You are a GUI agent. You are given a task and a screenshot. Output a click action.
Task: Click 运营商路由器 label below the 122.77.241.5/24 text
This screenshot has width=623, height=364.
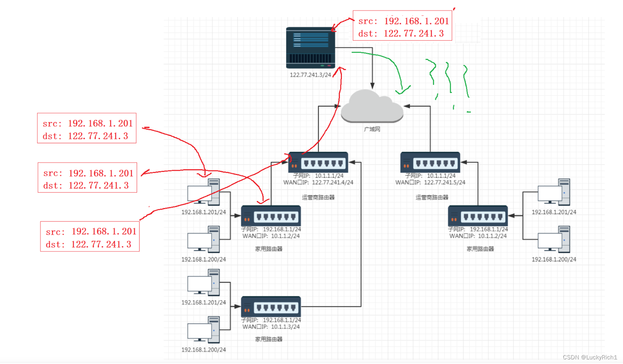click(x=432, y=197)
